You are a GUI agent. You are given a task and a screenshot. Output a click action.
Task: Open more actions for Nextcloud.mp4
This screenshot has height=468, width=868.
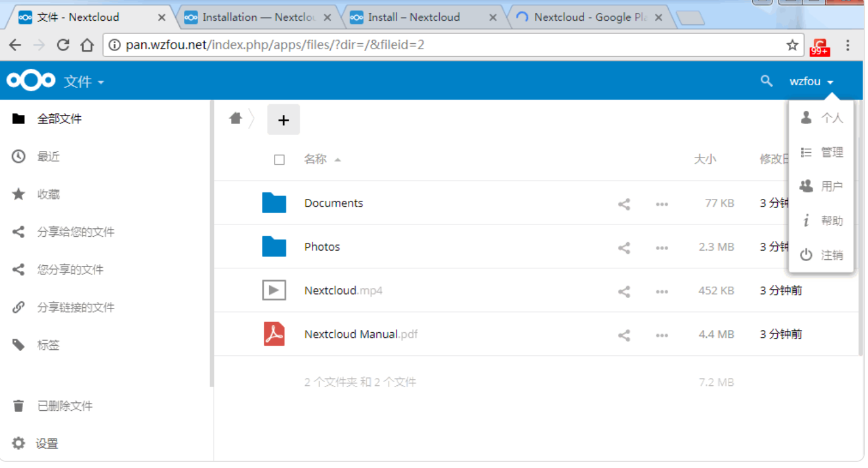pos(662,292)
